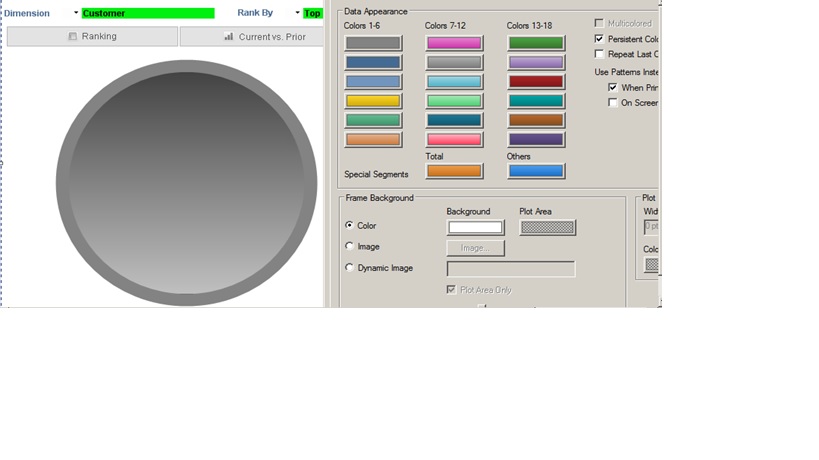Click the tan orange swatch in Colors 1-6
Viewport: 819px width, 460px height.
[373, 139]
